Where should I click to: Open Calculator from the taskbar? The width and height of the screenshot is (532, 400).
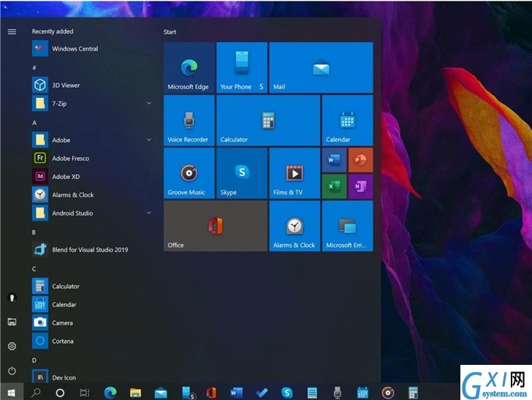[x=413, y=393]
